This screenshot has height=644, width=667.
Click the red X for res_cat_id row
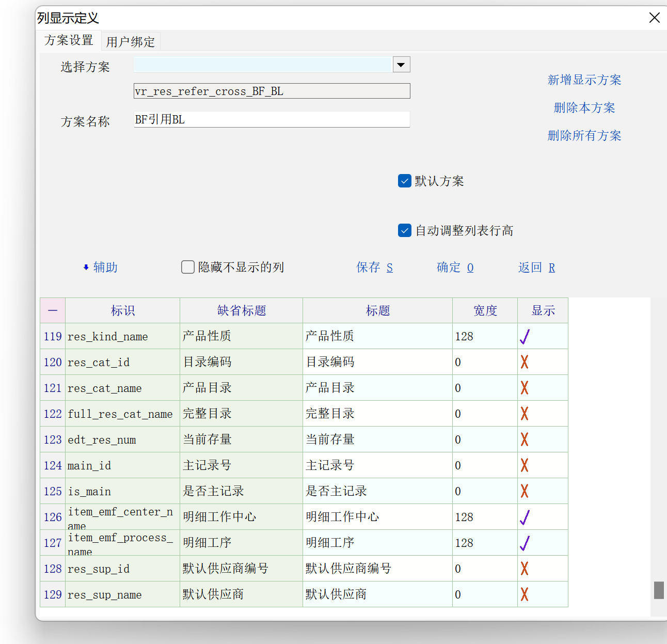click(x=525, y=362)
